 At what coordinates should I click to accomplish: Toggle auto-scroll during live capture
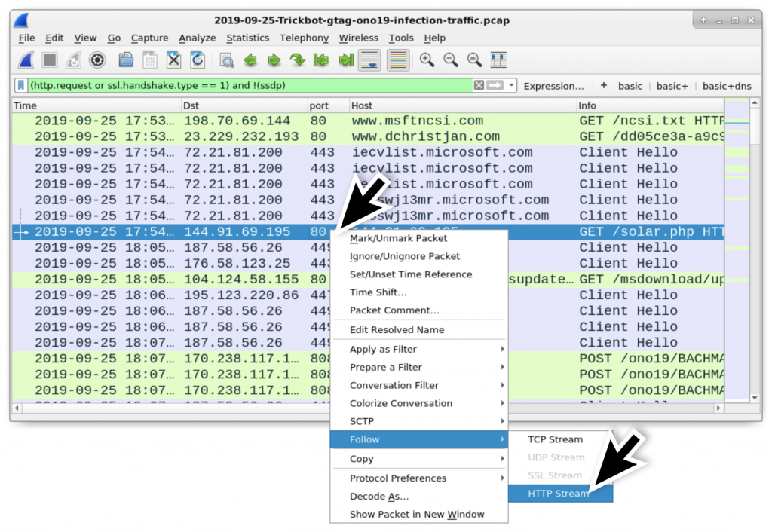pos(369,60)
